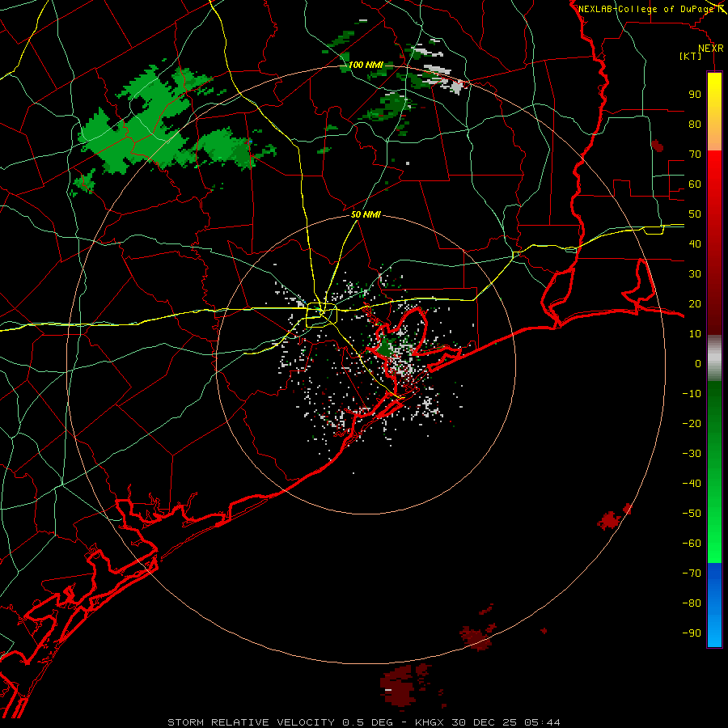This screenshot has height=728, width=728.
Task: Select the positive 40 scale value
Action: coord(695,243)
